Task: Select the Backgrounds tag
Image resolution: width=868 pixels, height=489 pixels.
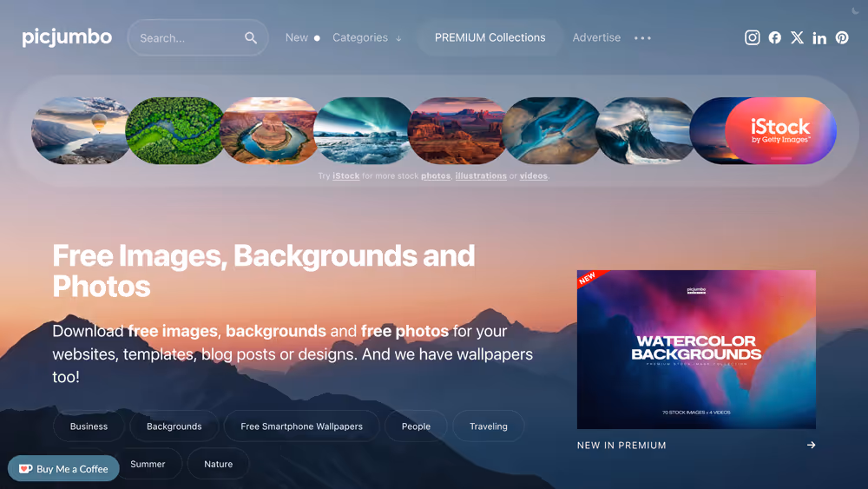Action: pyautogui.click(x=174, y=426)
